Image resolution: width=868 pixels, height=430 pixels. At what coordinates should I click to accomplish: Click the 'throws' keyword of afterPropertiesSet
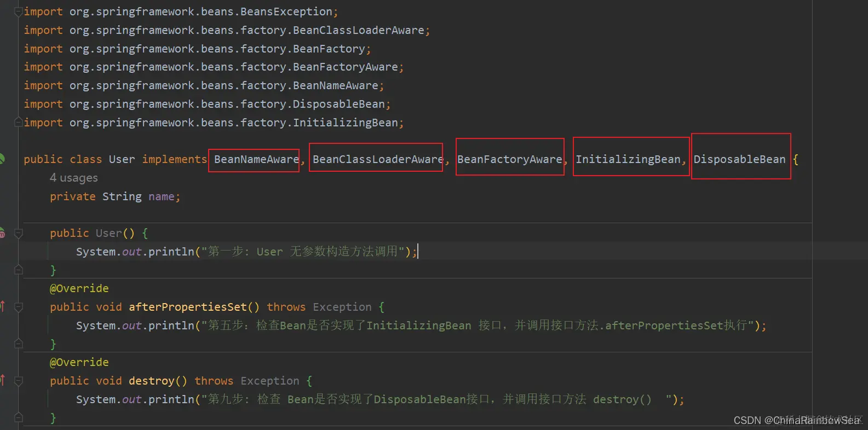tap(286, 307)
